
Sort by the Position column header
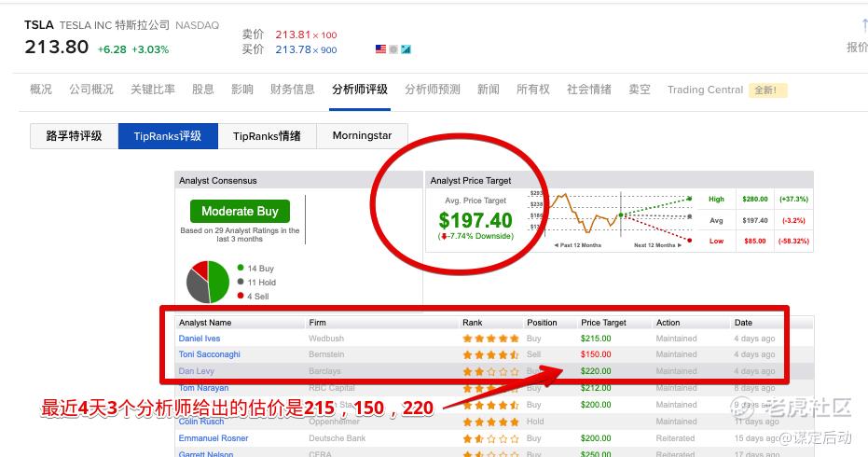542,323
